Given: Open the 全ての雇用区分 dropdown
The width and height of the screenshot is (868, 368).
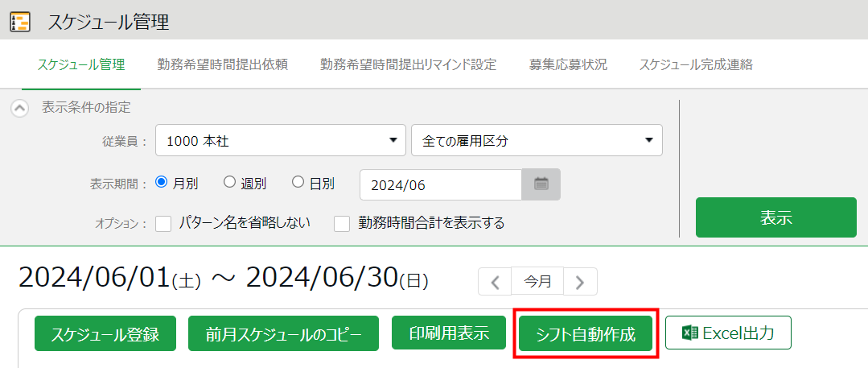Looking at the screenshot, I should [536, 140].
